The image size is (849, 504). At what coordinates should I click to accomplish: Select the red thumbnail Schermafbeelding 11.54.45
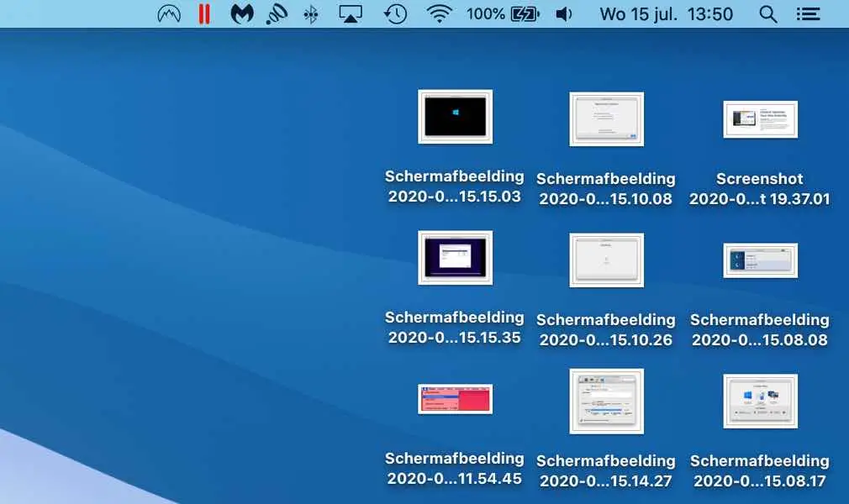tap(455, 399)
